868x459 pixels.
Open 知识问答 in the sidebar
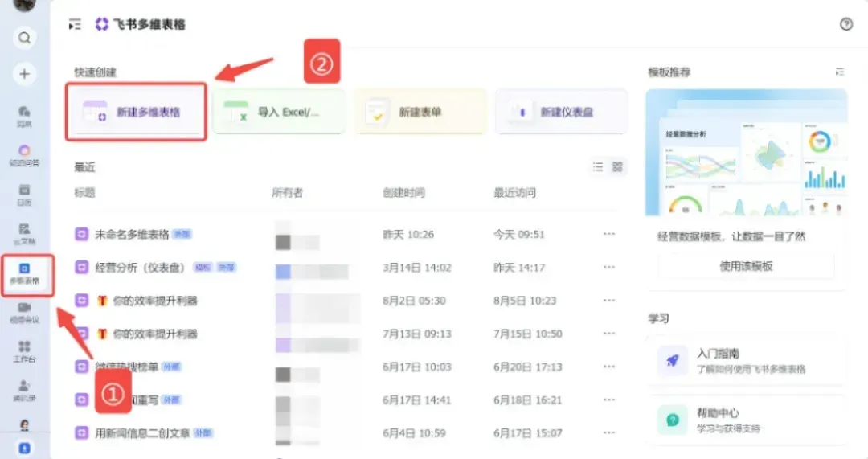click(x=24, y=156)
